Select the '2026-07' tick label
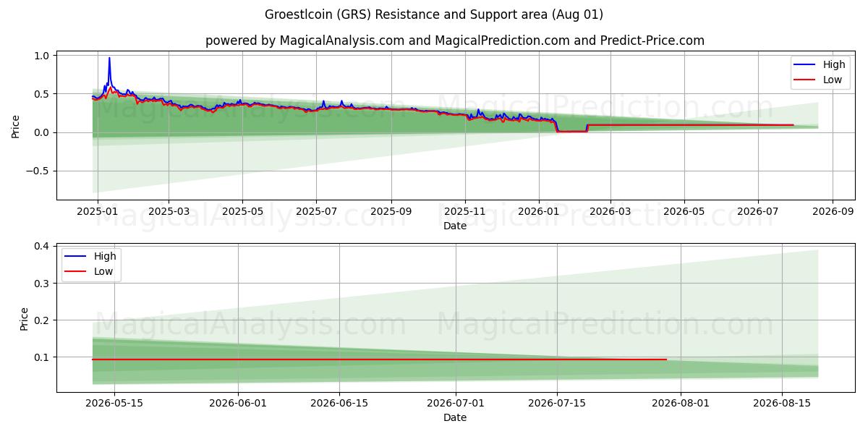The width and height of the screenshot is (868, 434). 758,212
